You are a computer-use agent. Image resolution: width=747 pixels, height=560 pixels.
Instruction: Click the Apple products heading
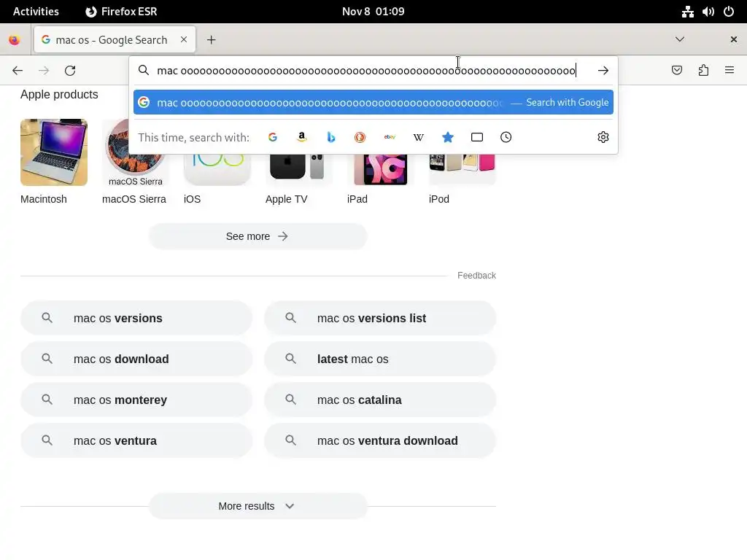59,94
